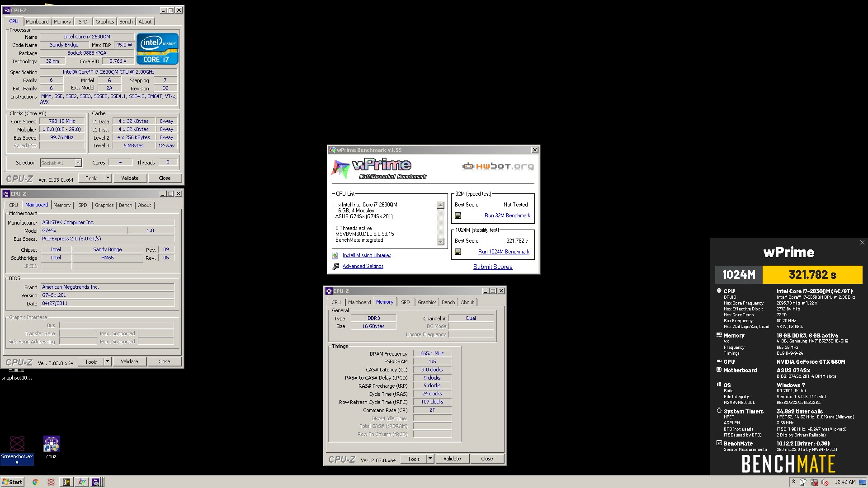The height and width of the screenshot is (488, 868).
Task: Switch to BenchMate taskbar button
Action: 66,482
